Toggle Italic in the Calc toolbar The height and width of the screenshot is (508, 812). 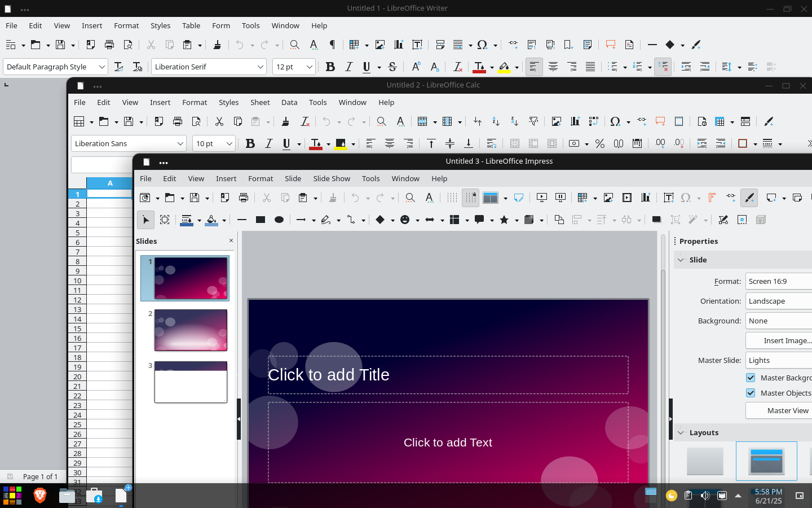(268, 143)
